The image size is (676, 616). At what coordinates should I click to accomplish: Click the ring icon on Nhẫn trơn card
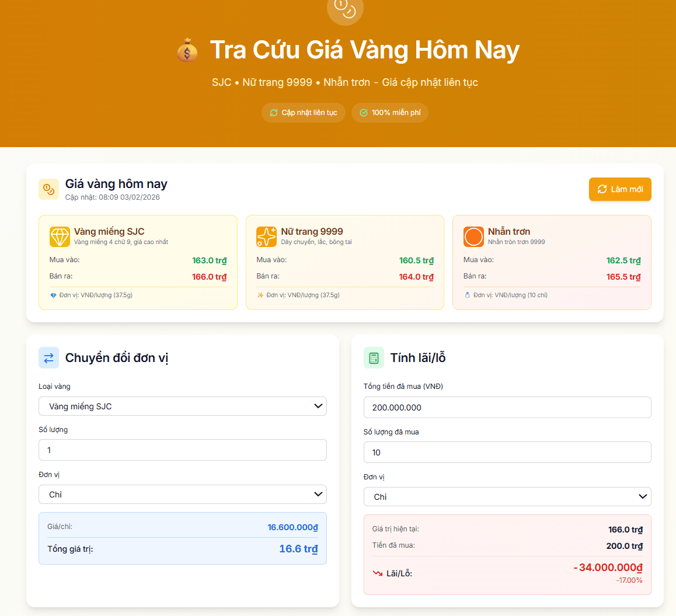pos(473,236)
